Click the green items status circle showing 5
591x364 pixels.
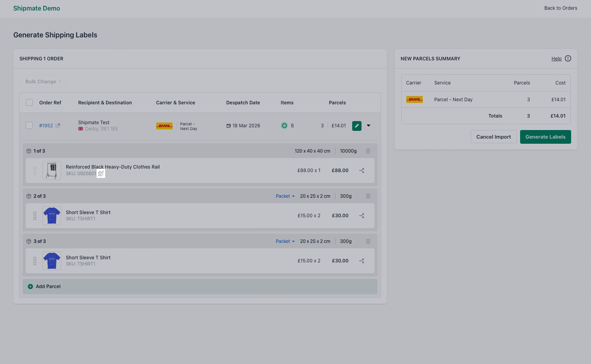(x=284, y=125)
